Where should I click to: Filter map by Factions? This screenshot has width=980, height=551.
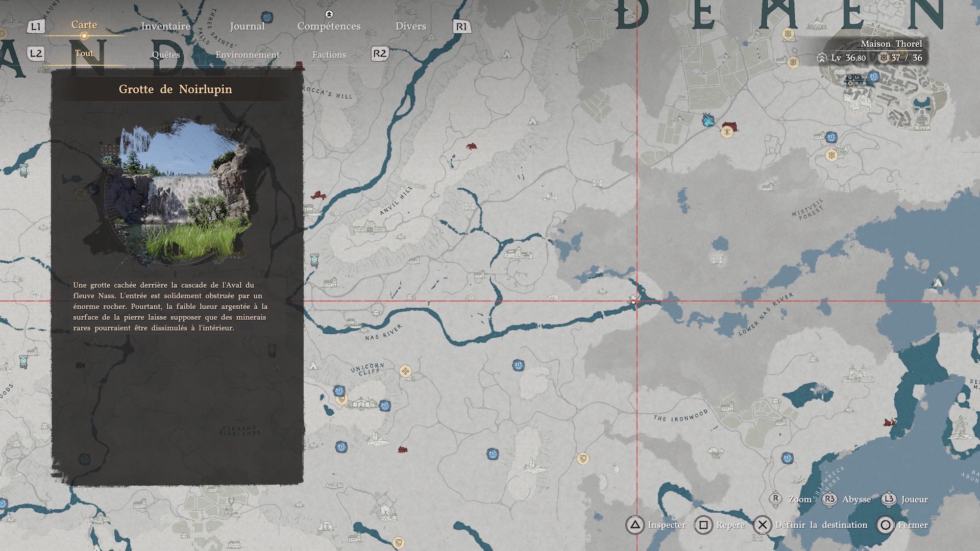click(329, 55)
